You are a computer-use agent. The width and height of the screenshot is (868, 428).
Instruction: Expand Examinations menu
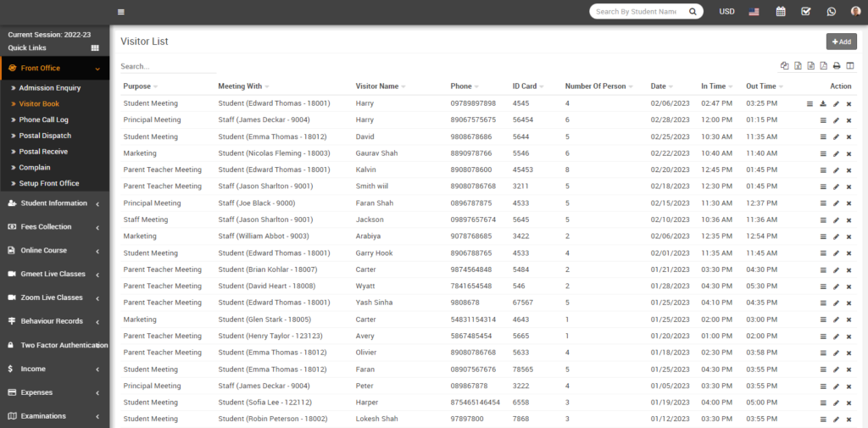55,416
